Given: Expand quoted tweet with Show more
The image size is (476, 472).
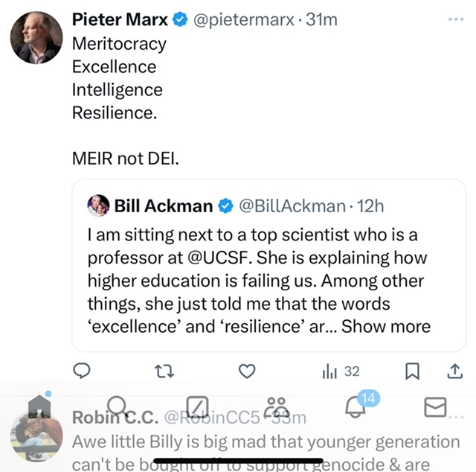Looking at the screenshot, I should click(386, 326).
